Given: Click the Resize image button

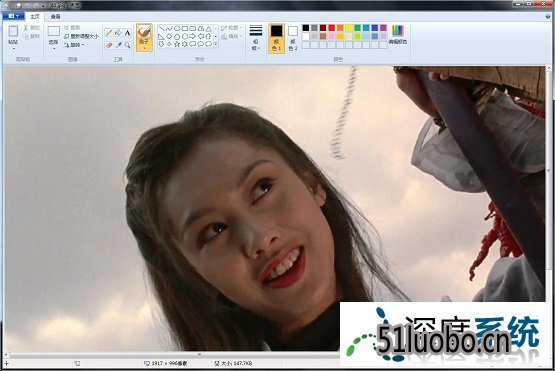Looking at the screenshot, I should tap(81, 36).
